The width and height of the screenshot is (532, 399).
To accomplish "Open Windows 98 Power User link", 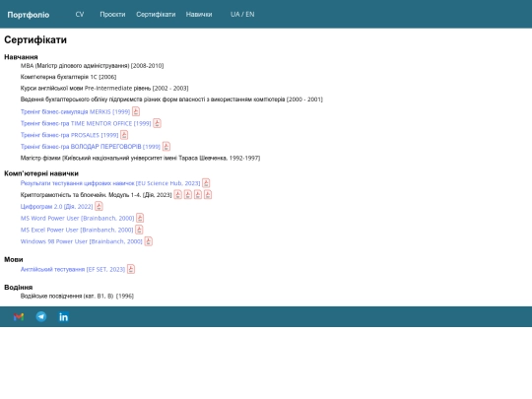I will (82, 241).
